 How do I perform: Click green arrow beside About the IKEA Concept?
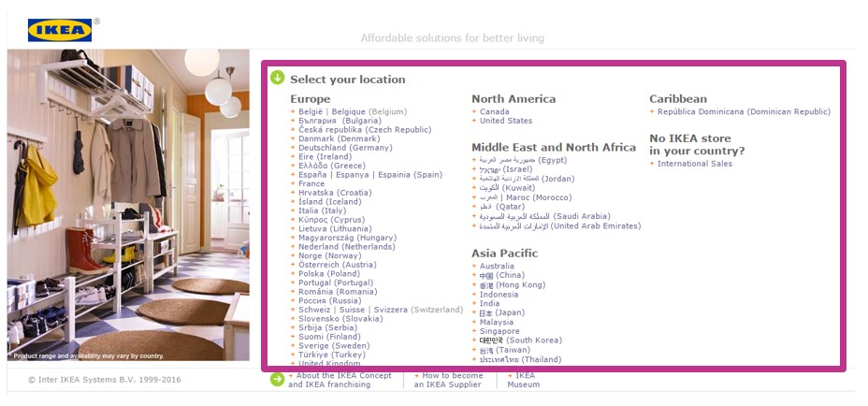[x=278, y=380]
